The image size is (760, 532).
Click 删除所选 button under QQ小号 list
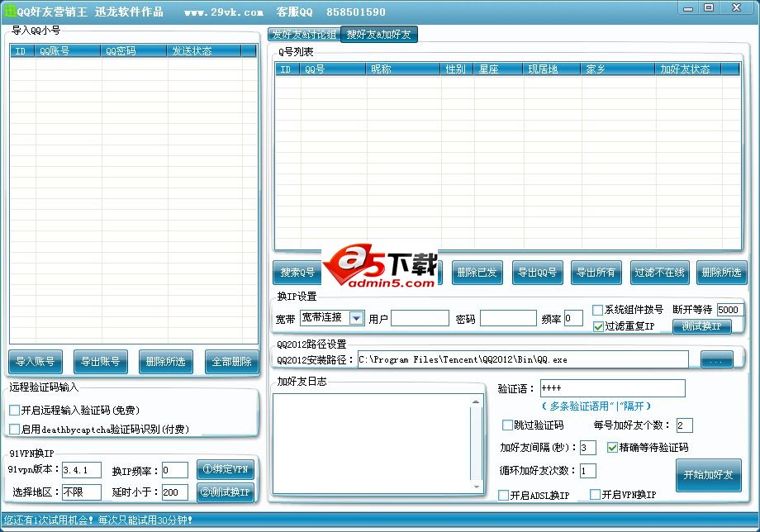[166, 362]
